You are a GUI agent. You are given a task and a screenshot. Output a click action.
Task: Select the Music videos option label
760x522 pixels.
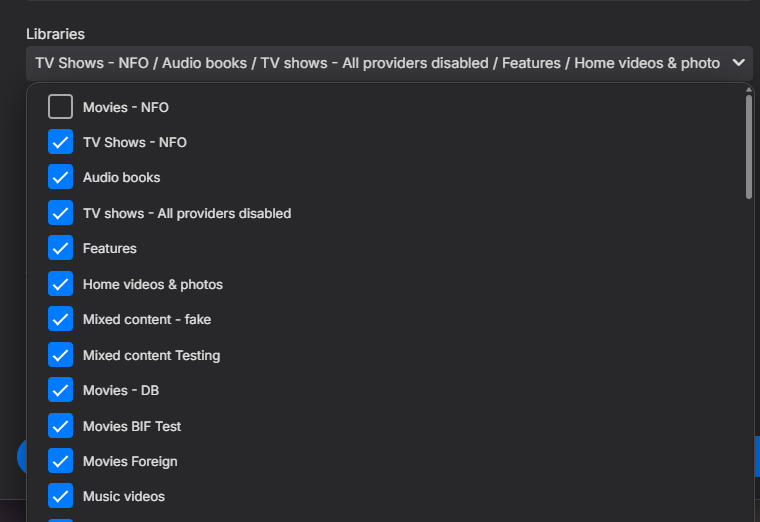click(124, 496)
